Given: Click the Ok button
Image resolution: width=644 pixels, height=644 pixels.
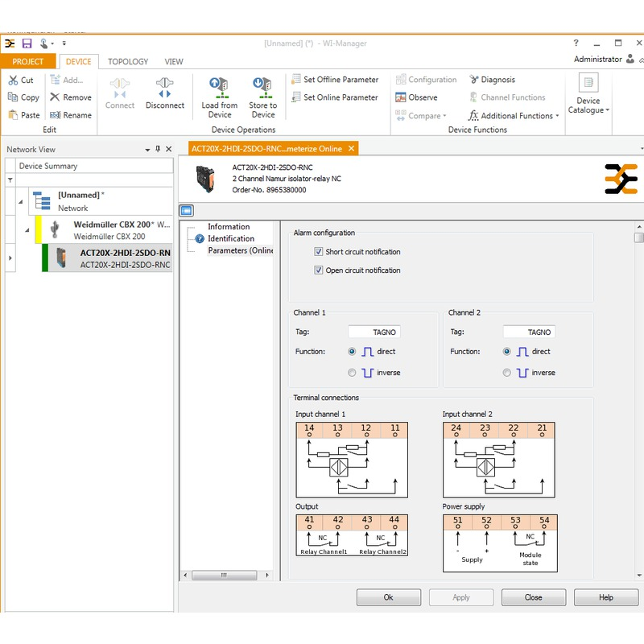Looking at the screenshot, I should (x=389, y=597).
